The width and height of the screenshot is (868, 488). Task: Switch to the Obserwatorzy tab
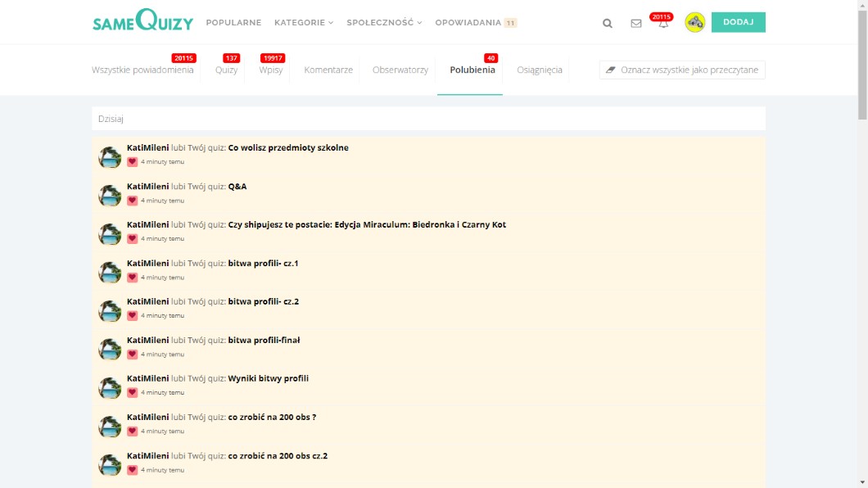(x=400, y=70)
